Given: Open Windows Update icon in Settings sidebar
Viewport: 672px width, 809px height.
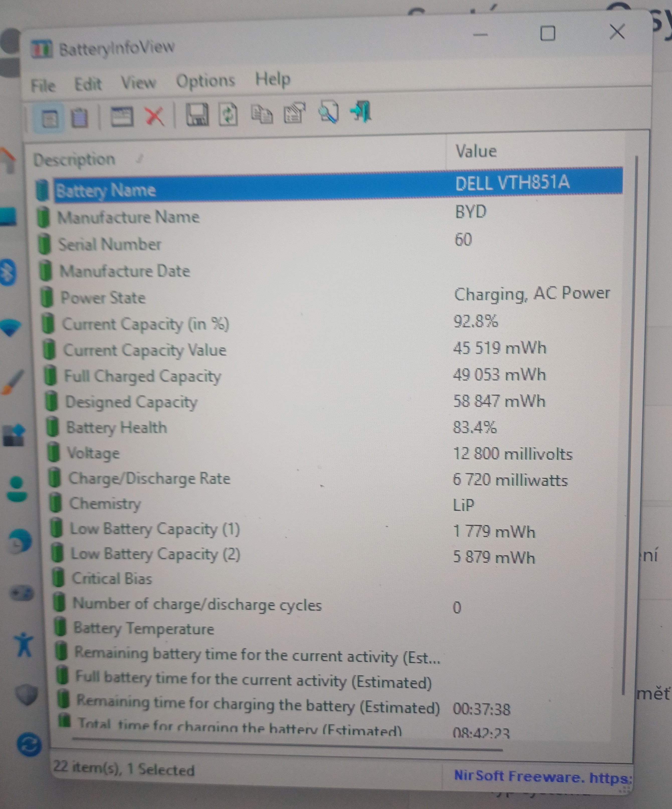Looking at the screenshot, I should tap(29, 744).
